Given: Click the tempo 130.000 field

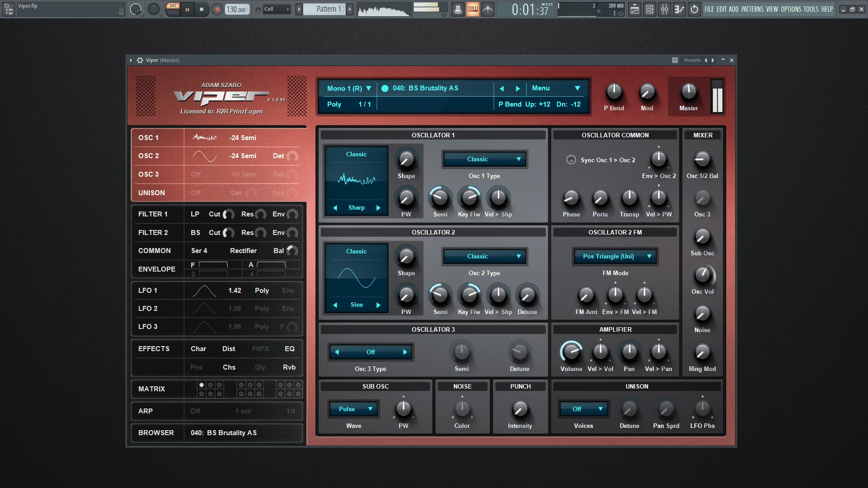Looking at the screenshot, I should tap(237, 9).
